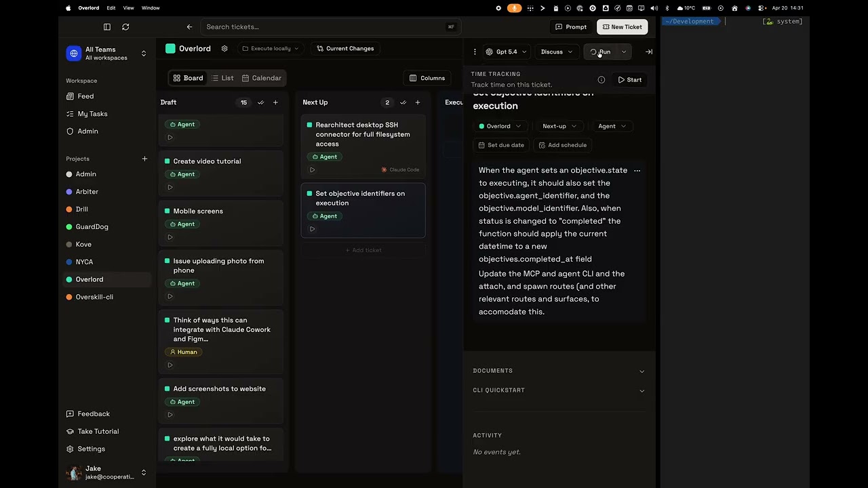This screenshot has width=868, height=488.
Task: Run Add screenshots to website play icon
Action: pyautogui.click(x=170, y=415)
